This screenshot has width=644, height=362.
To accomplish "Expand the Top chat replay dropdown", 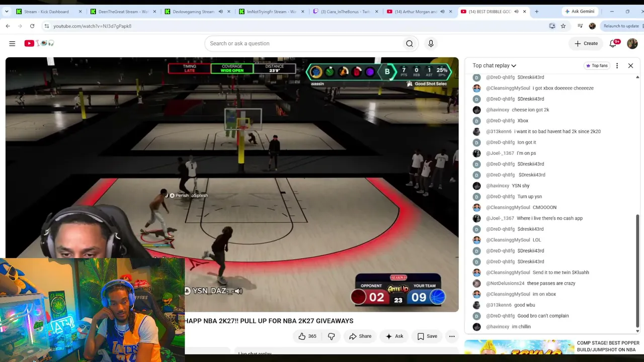I will [x=494, y=65].
